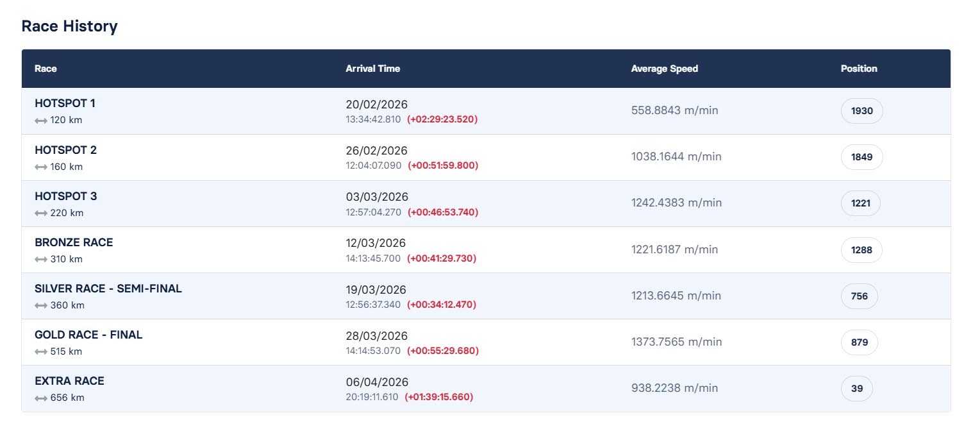
Task: Click the red time gap +02:29:23.520
Action: [442, 119]
